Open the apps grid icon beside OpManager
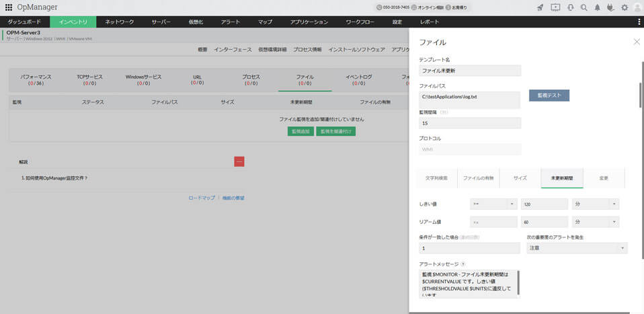The width and height of the screenshot is (644, 314). point(9,7)
